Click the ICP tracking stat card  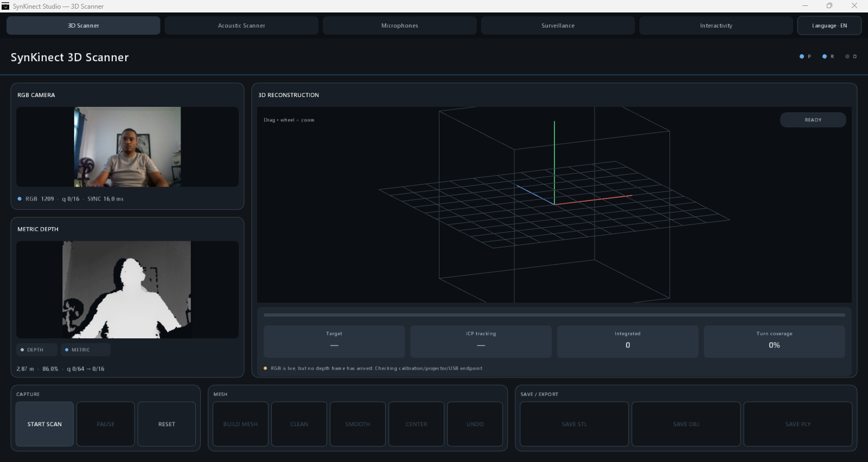coord(481,342)
